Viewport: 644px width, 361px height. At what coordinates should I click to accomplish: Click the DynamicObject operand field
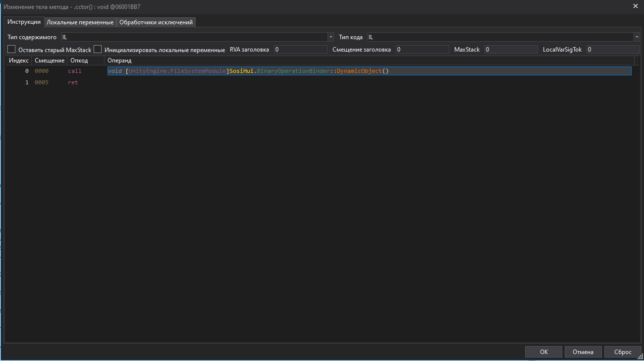[x=370, y=71]
